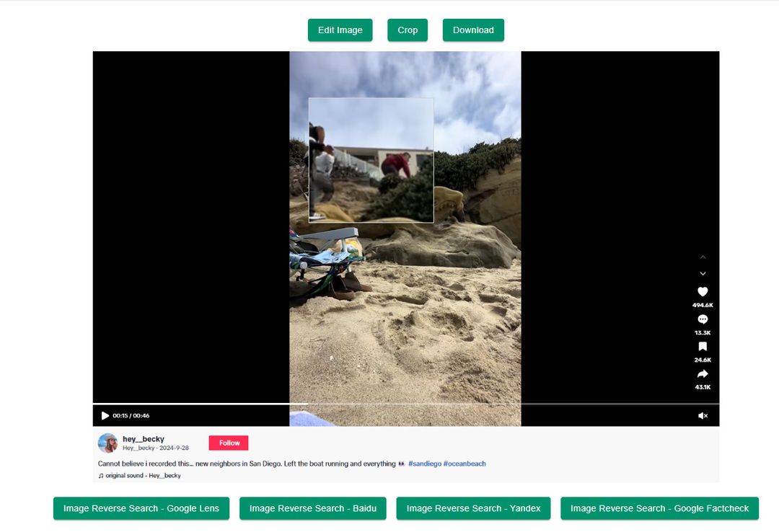Go to previous video with up chevron
This screenshot has width=779, height=532.
(x=703, y=257)
